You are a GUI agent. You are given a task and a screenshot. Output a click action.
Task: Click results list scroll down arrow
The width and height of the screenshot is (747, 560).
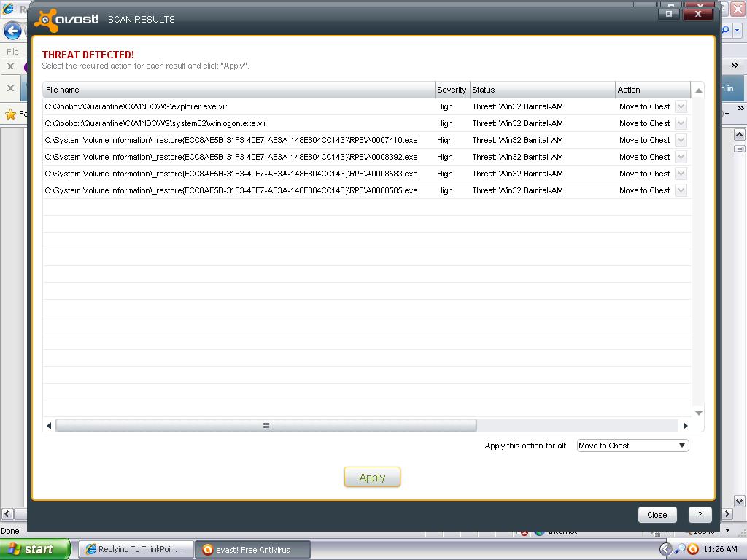point(698,413)
